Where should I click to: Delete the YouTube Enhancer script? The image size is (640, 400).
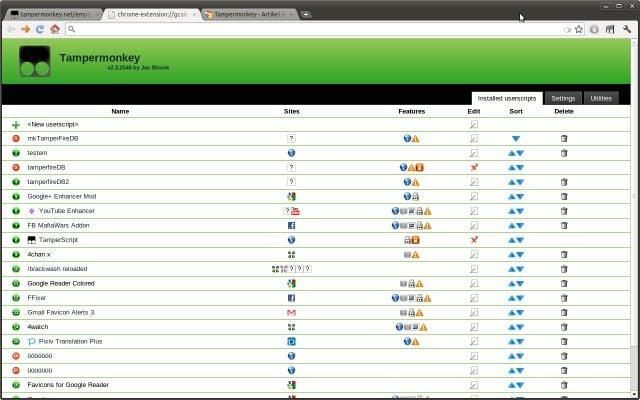click(564, 211)
